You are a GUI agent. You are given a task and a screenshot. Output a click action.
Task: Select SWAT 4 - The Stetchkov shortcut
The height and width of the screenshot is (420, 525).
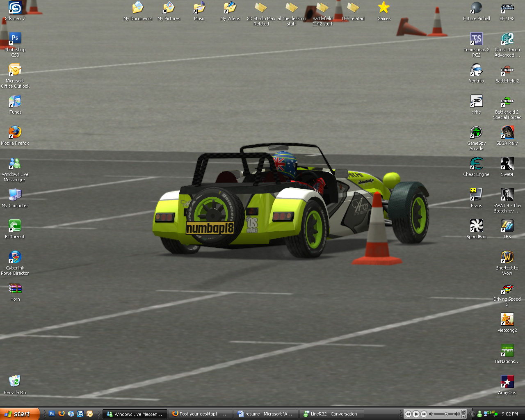point(507,201)
